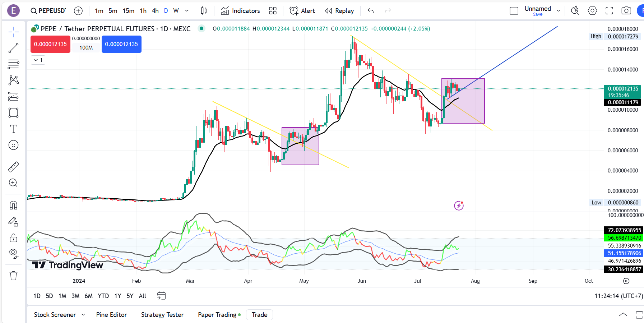The height and width of the screenshot is (323, 644).
Task: Expand the Unnamed layout dropdown arrow
Action: (559, 11)
